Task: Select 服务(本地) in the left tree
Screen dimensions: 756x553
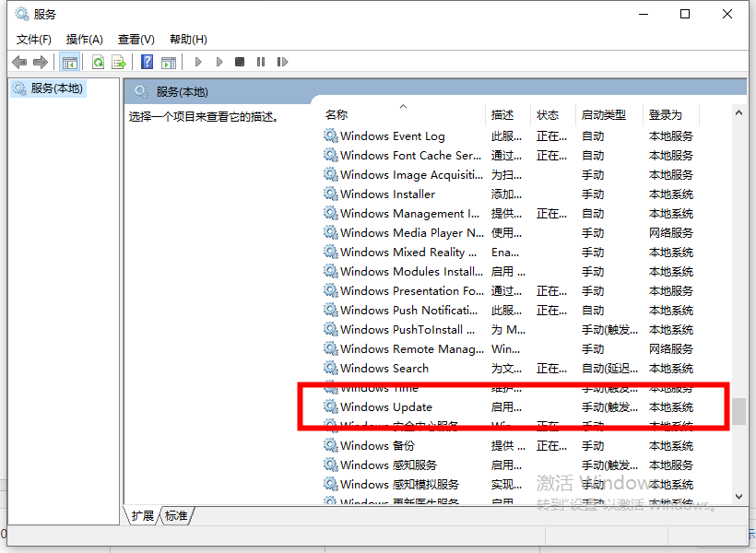Action: (55, 88)
